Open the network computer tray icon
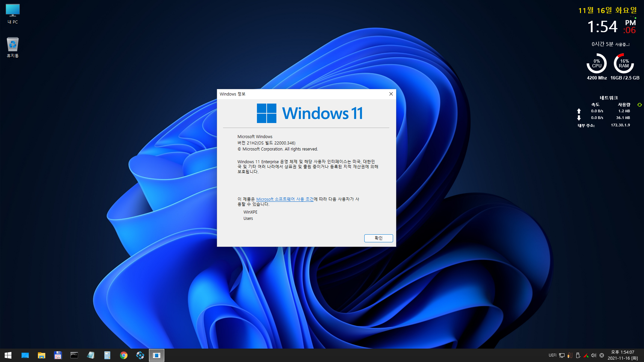The image size is (644, 362). [x=562, y=355]
